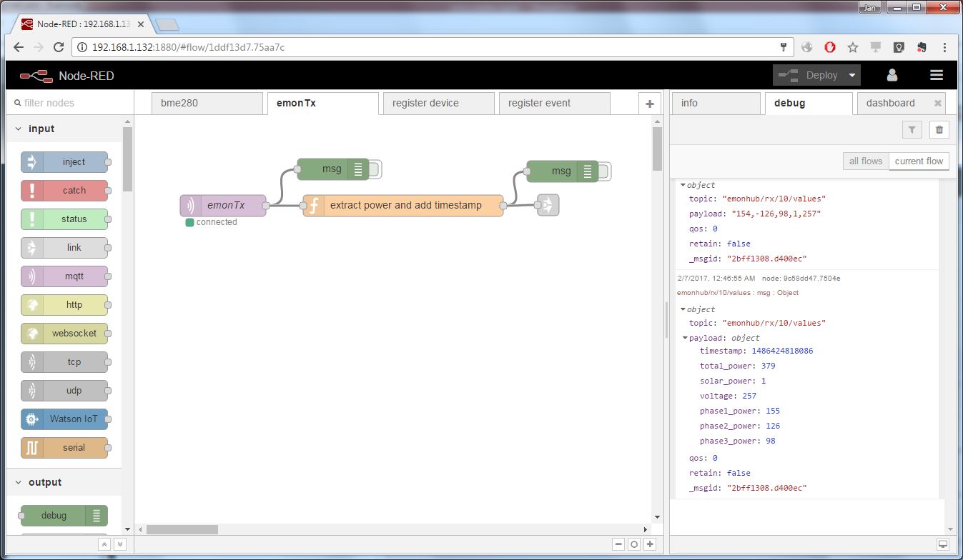Click the voltage value 257

749,396
